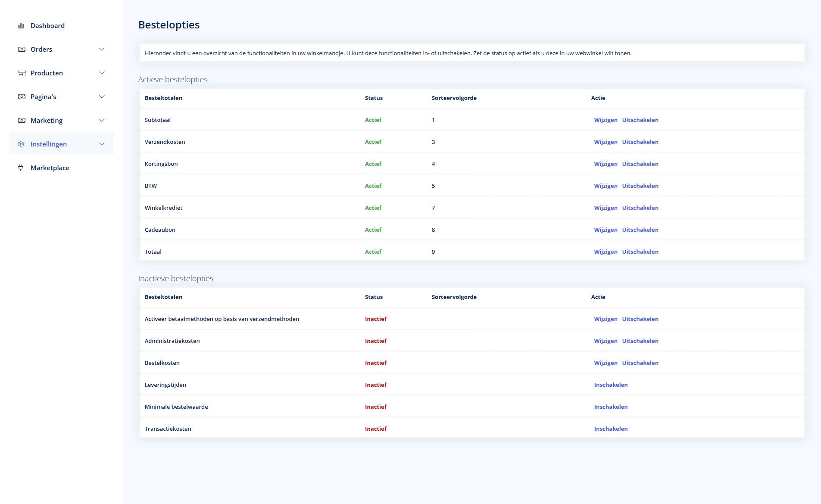Open Wijzigen for Administratiekosten
Image resolution: width=821 pixels, height=504 pixels.
coord(606,341)
